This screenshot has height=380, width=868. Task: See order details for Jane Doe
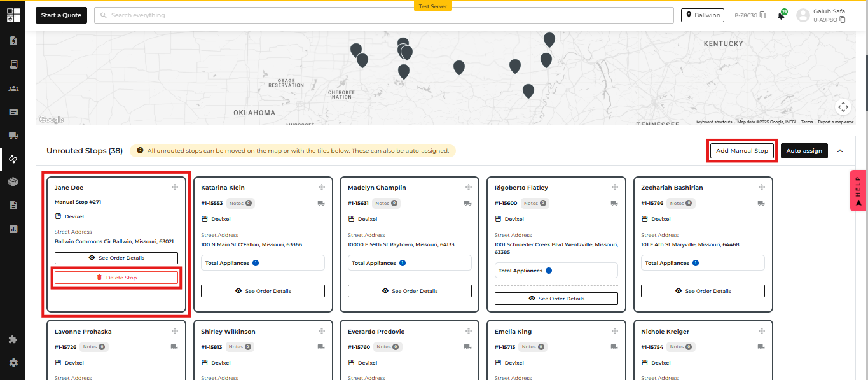click(116, 258)
